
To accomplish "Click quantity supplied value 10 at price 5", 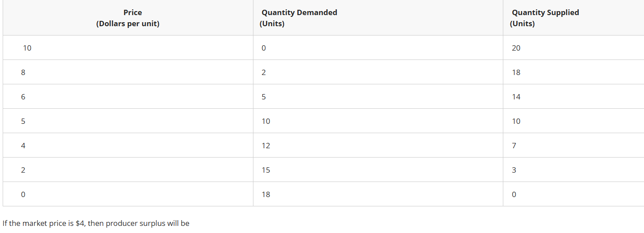I will click(516, 121).
